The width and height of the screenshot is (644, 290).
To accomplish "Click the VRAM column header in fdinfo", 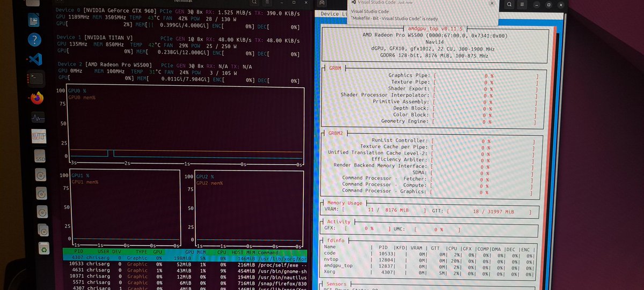I will point(416,248).
